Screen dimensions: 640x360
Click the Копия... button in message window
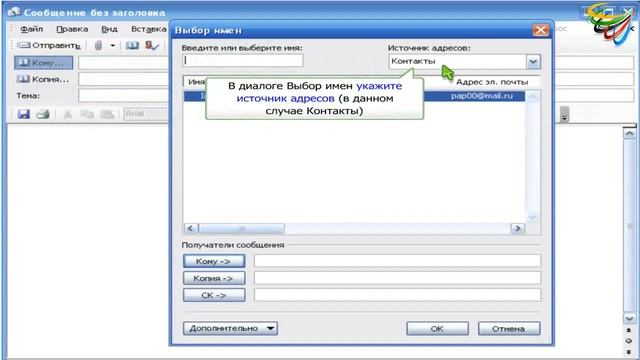44,79
